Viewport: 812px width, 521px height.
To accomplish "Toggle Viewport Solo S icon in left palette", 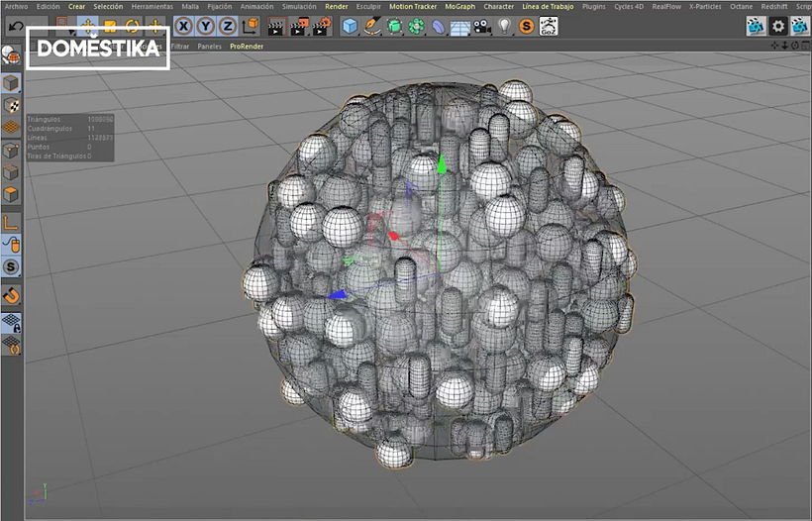I will click(x=12, y=266).
